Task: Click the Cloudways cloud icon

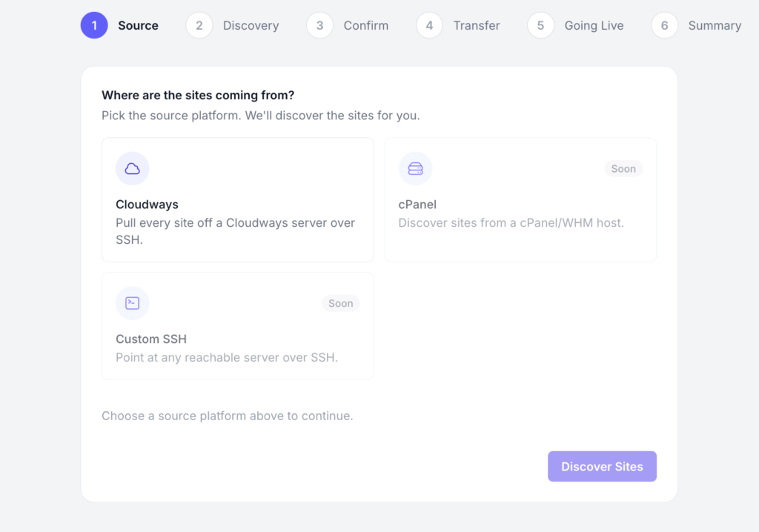Action: point(132,168)
